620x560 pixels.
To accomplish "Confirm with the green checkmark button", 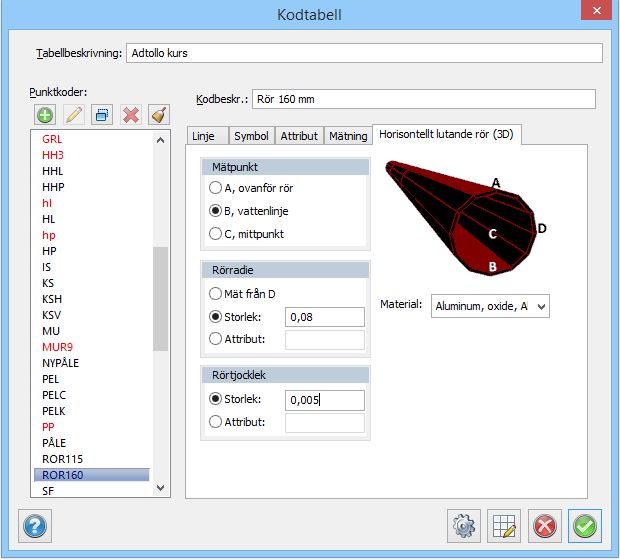I will point(585,524).
